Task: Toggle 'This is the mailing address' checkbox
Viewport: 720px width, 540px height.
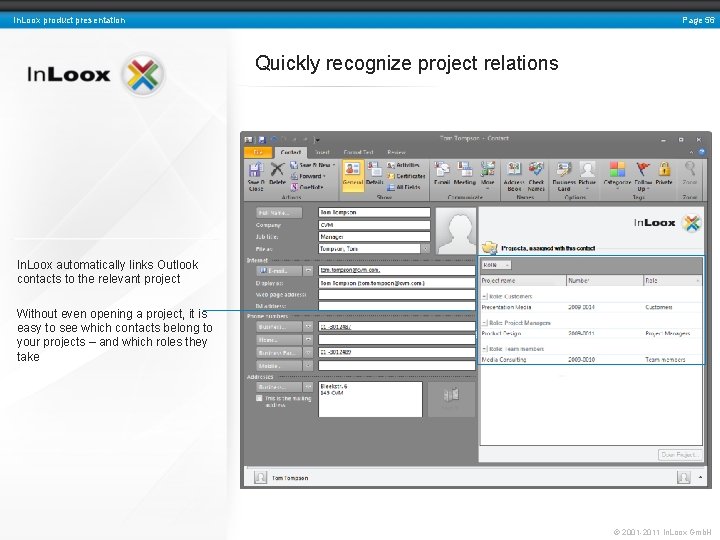Action: pos(259,398)
